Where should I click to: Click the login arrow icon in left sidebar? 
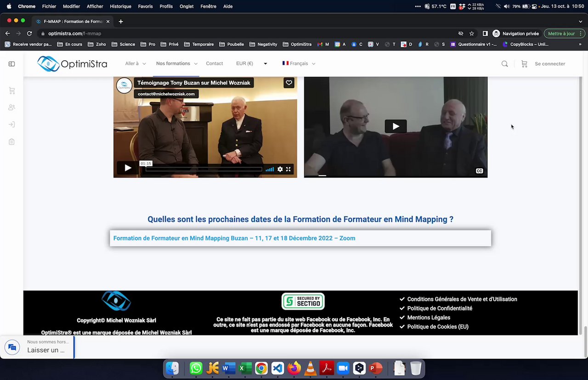12,125
